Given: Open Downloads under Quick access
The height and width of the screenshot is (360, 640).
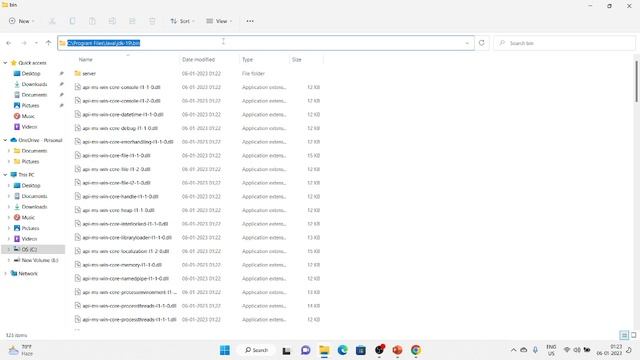Looking at the screenshot, I should tap(34, 84).
